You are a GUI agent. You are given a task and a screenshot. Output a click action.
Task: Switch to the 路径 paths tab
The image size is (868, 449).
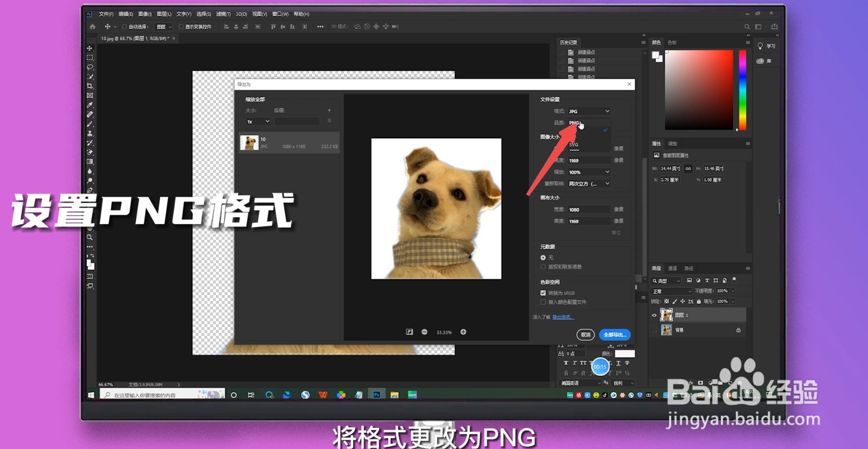click(x=689, y=268)
